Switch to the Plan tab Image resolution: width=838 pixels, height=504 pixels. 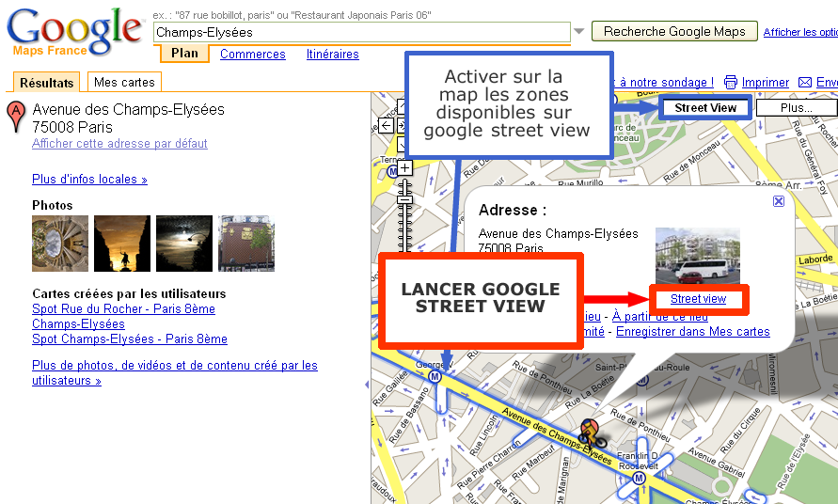tap(184, 54)
